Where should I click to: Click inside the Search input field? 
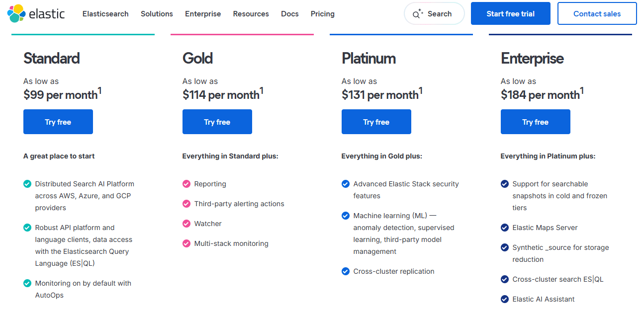pos(440,14)
